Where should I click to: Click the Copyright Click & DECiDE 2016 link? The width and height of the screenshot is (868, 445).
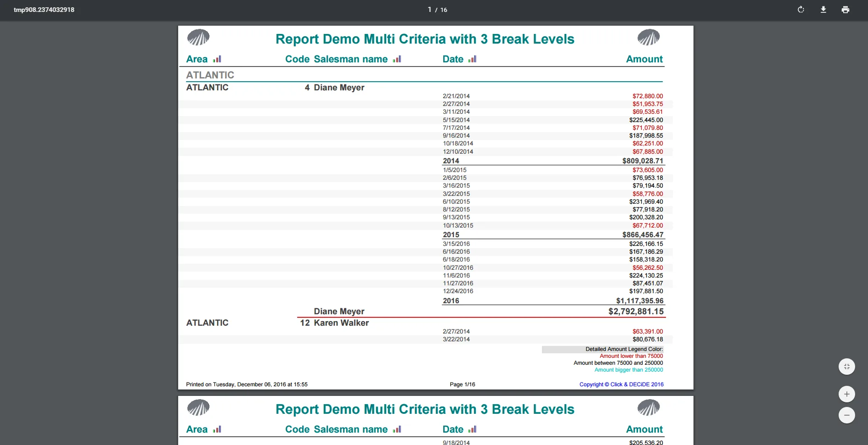621,384
